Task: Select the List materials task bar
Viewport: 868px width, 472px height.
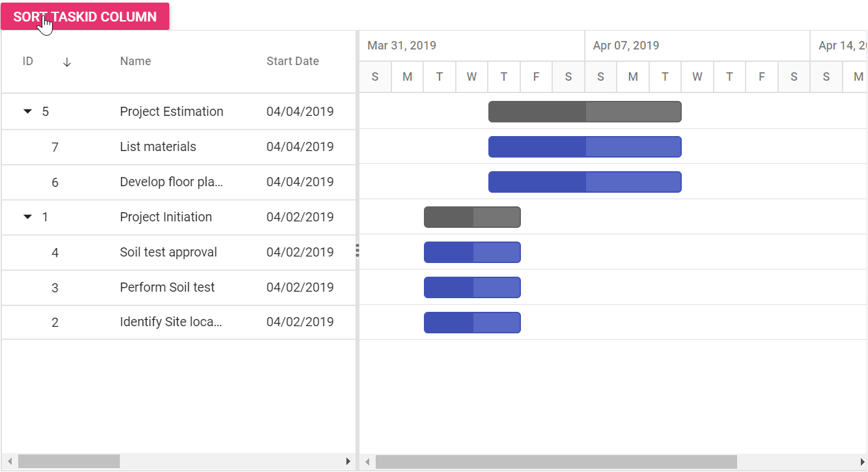Action: [585, 146]
